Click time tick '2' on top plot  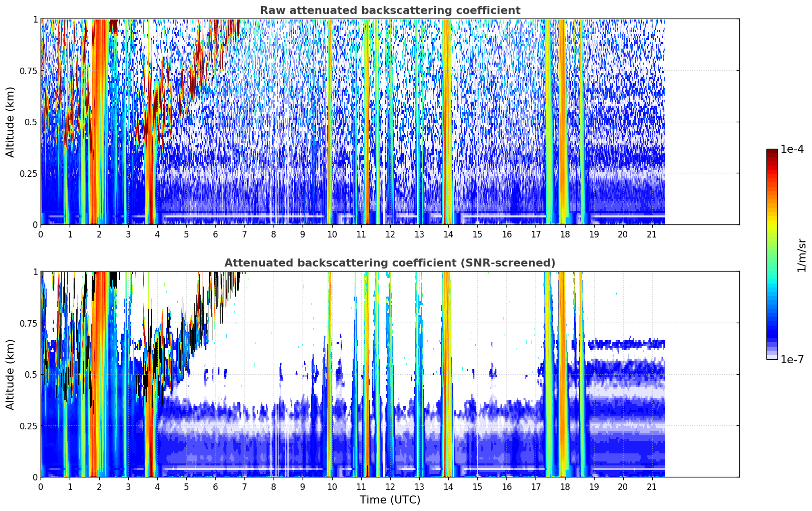(x=99, y=234)
